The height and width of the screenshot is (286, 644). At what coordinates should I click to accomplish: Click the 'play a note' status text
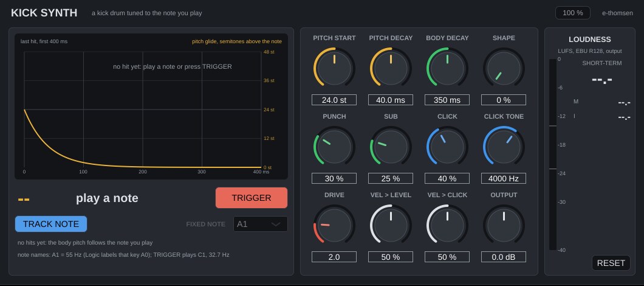tap(107, 198)
